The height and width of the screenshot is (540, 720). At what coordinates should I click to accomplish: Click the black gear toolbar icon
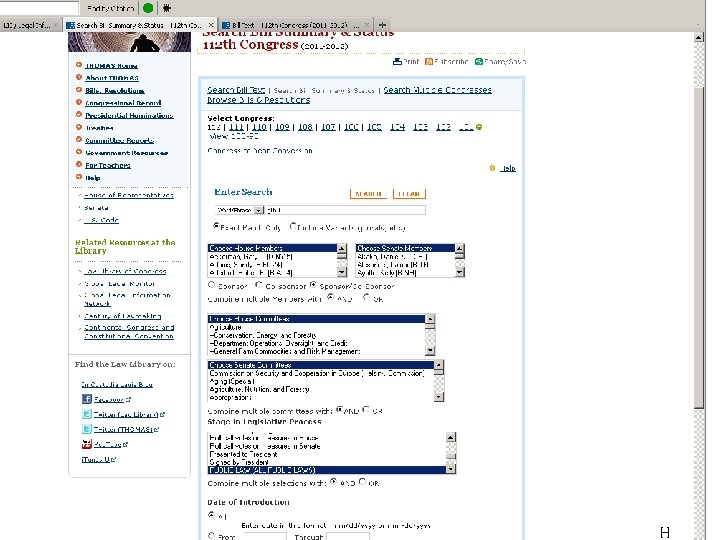pos(167,8)
